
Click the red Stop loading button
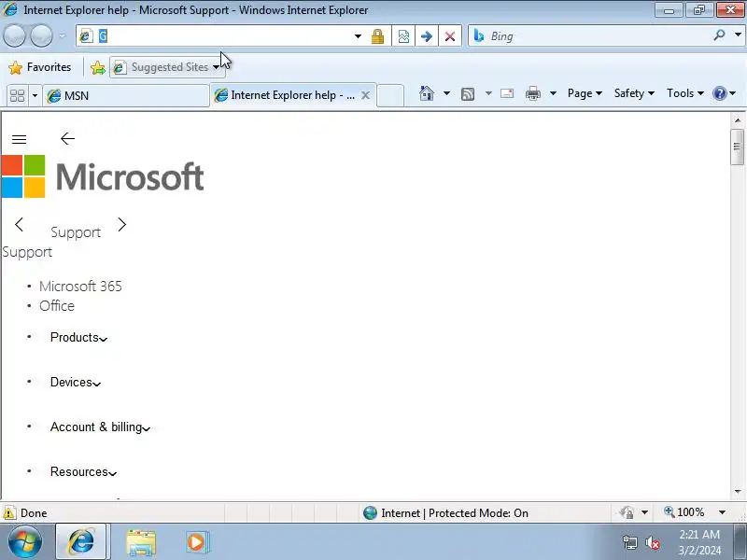click(450, 36)
